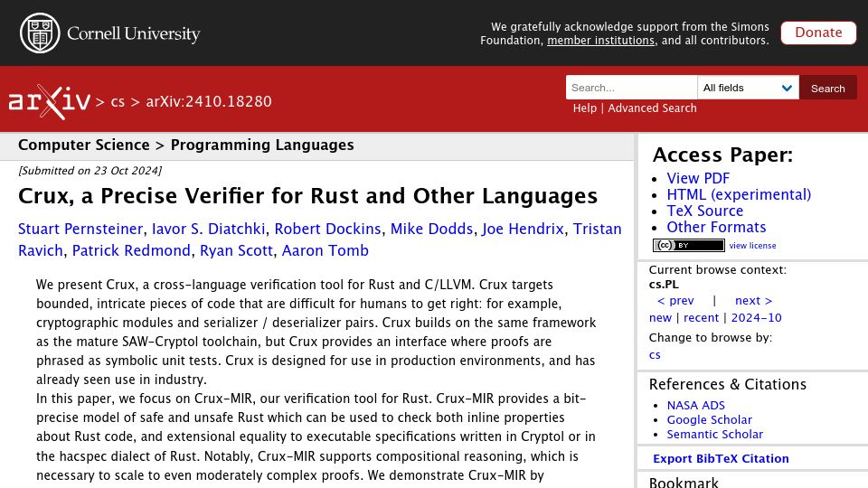Click the Donate button
Image resolution: width=868 pixels, height=488 pixels.
click(818, 33)
